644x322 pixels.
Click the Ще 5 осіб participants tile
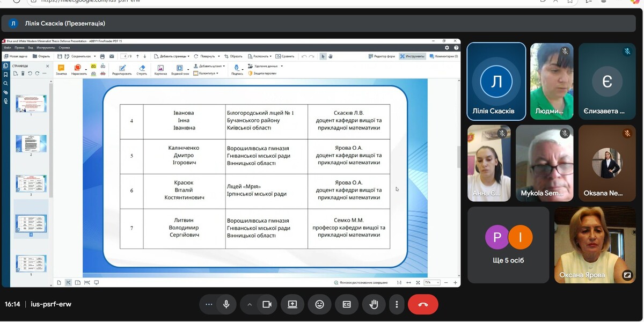click(x=508, y=245)
